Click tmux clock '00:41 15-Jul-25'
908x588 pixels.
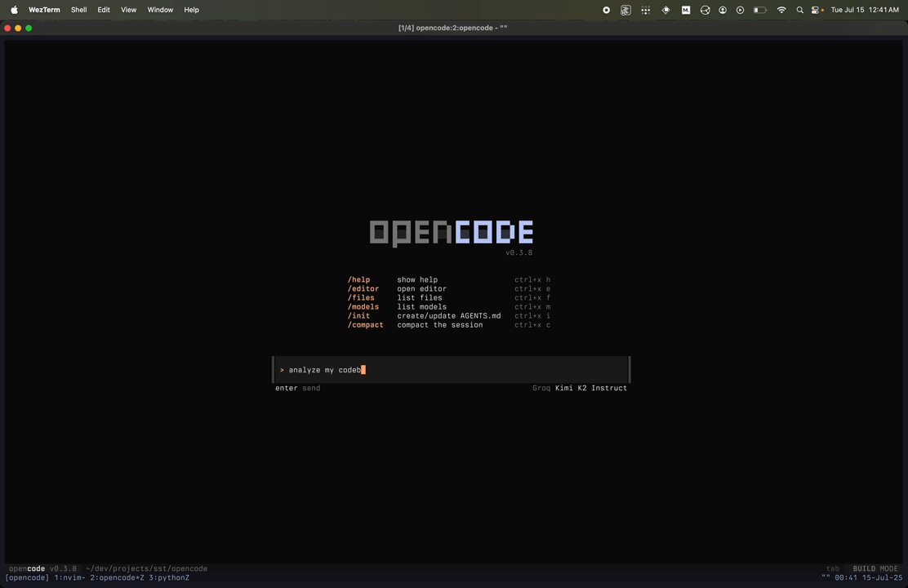869,577
